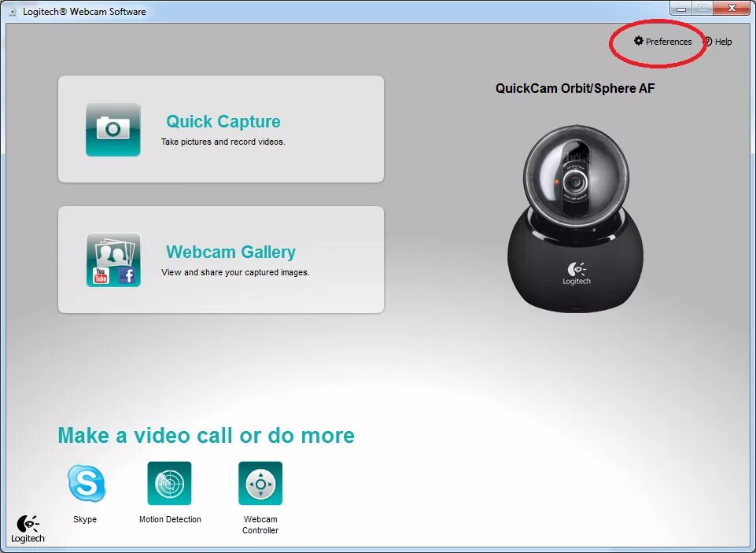The width and height of the screenshot is (756, 553).
Task: Click the Skype label under its icon
Action: click(x=85, y=519)
